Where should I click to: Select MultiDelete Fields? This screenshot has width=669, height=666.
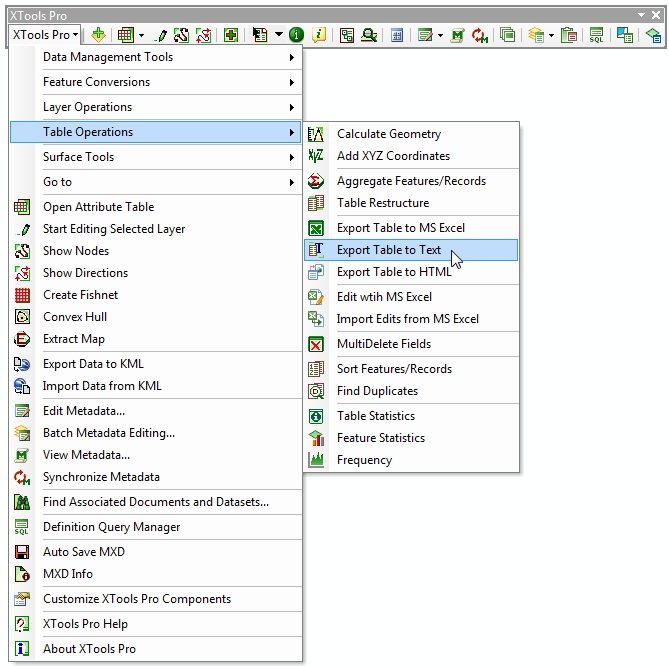[x=411, y=344]
